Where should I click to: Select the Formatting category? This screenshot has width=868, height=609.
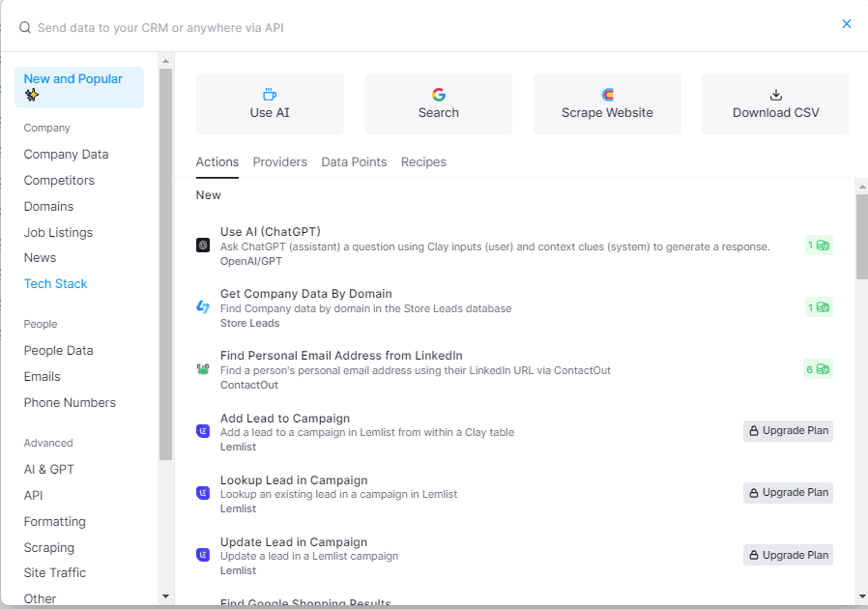55,522
